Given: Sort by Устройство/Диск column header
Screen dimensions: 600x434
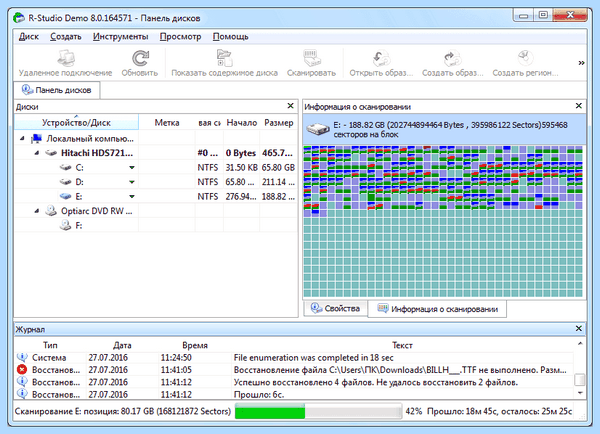Looking at the screenshot, I should coord(76,122).
